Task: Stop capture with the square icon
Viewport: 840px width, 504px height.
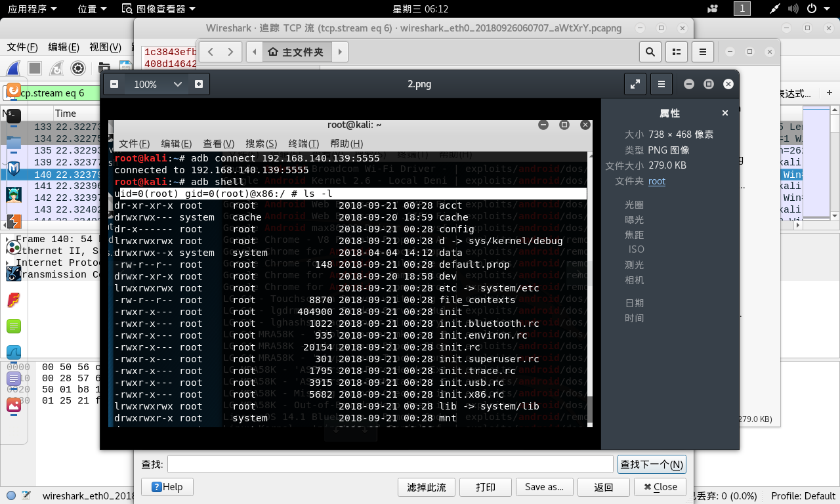Action: [x=35, y=68]
